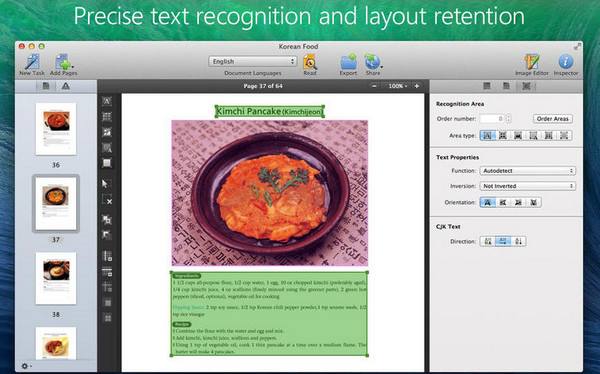Open the Inversion Not Inverted dropdown
Image resolution: width=600 pixels, height=374 pixels.
[528, 186]
